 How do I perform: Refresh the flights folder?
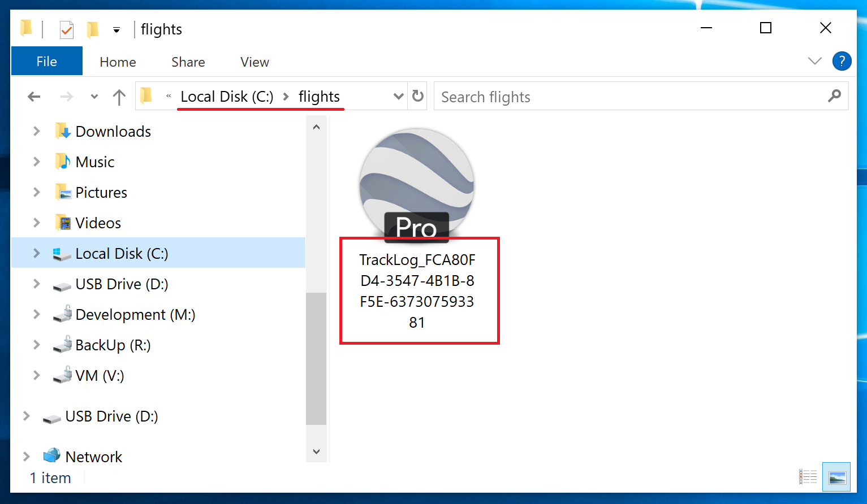[418, 96]
